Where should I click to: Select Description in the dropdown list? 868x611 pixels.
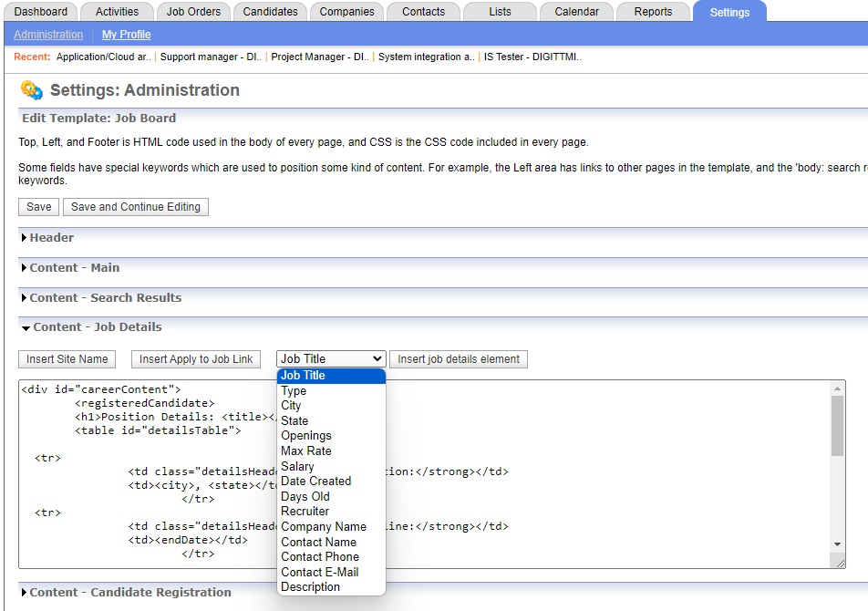(310, 587)
